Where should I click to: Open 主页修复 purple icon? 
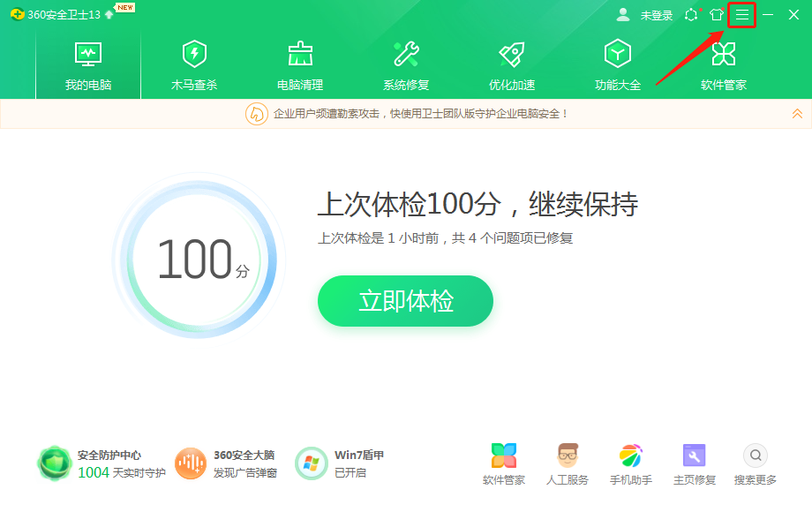[x=695, y=456]
